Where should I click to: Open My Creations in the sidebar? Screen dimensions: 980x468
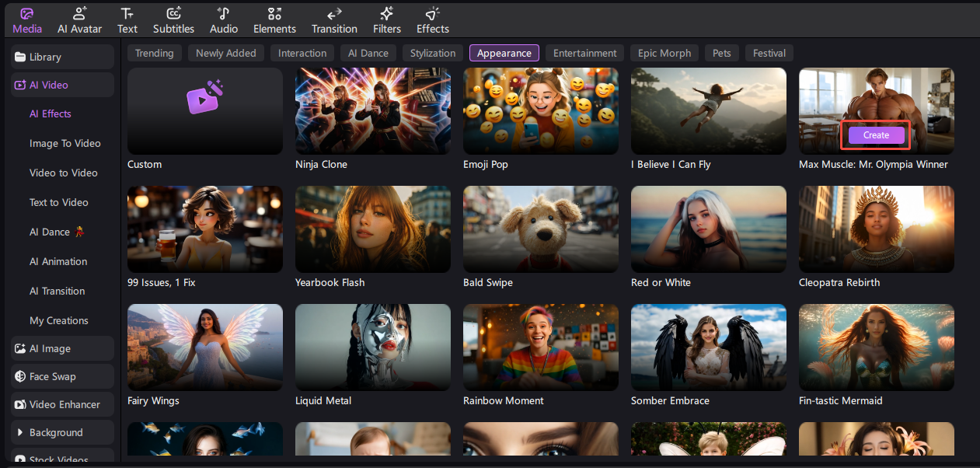[59, 320]
